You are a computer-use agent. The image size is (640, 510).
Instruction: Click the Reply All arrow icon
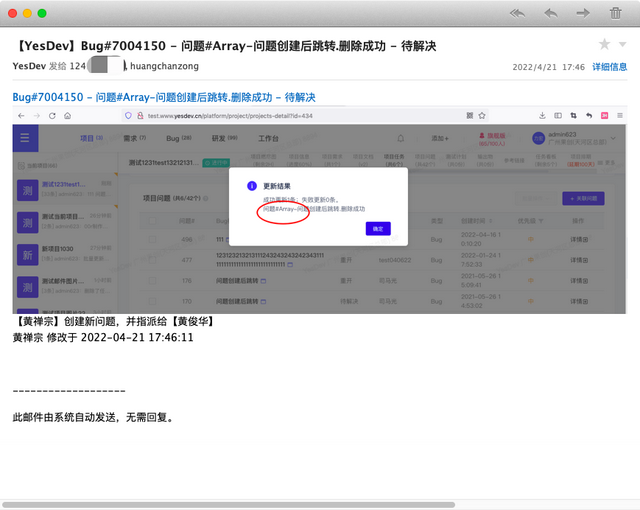click(518, 13)
